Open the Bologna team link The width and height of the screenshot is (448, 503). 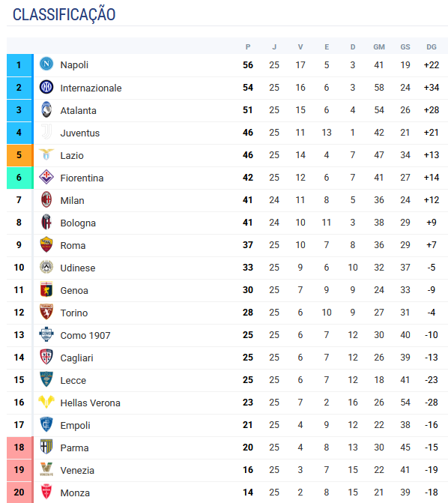coord(78,223)
